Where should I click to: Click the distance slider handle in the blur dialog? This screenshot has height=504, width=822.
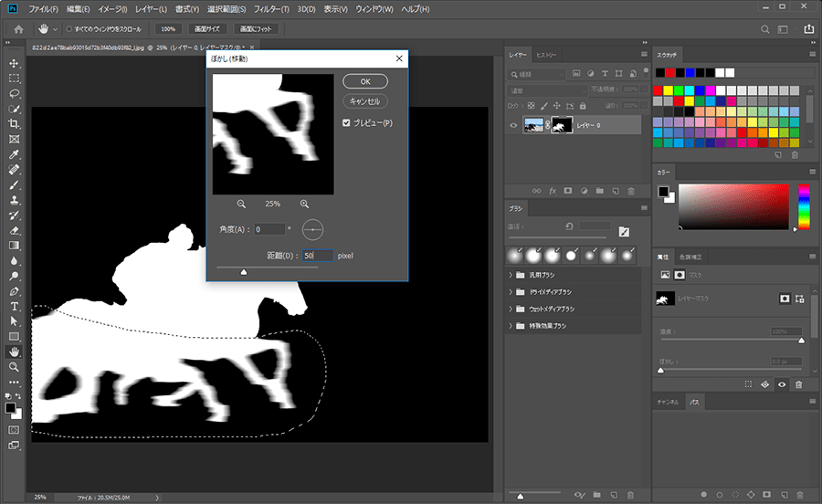pyautogui.click(x=244, y=271)
